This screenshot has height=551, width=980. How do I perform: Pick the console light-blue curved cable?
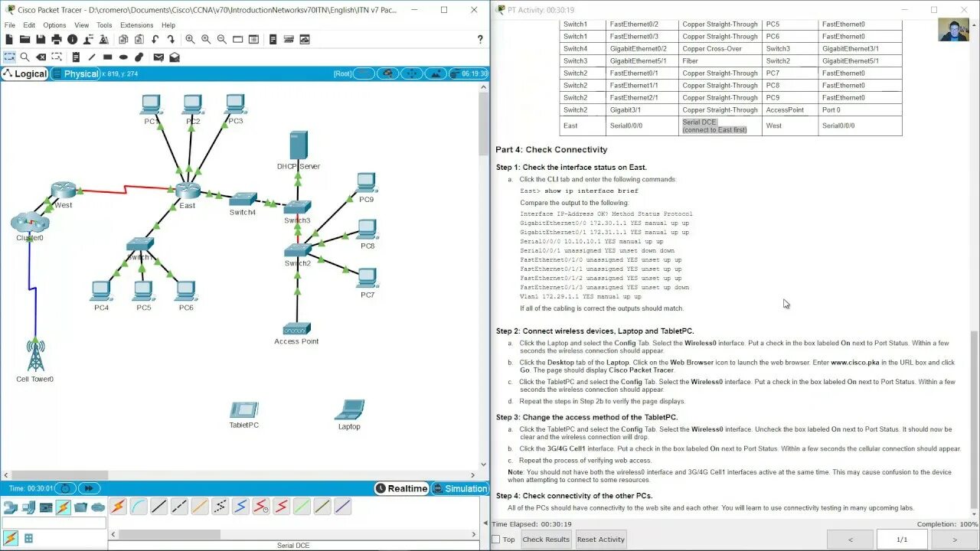coord(139,506)
